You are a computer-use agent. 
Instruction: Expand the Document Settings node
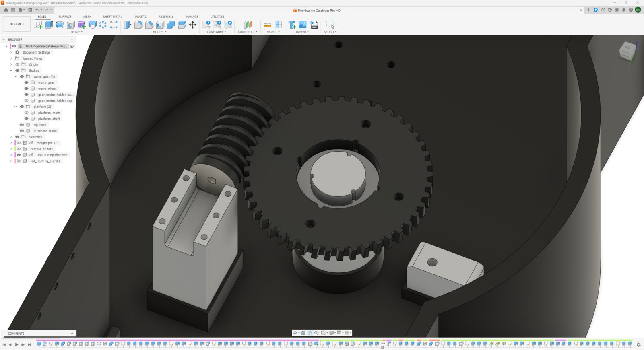coord(11,52)
